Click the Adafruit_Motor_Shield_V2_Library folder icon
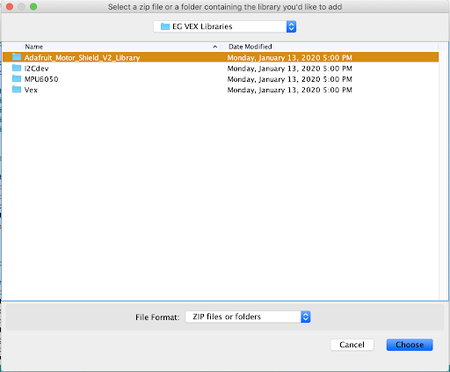This screenshot has width=450, height=372. [16, 57]
